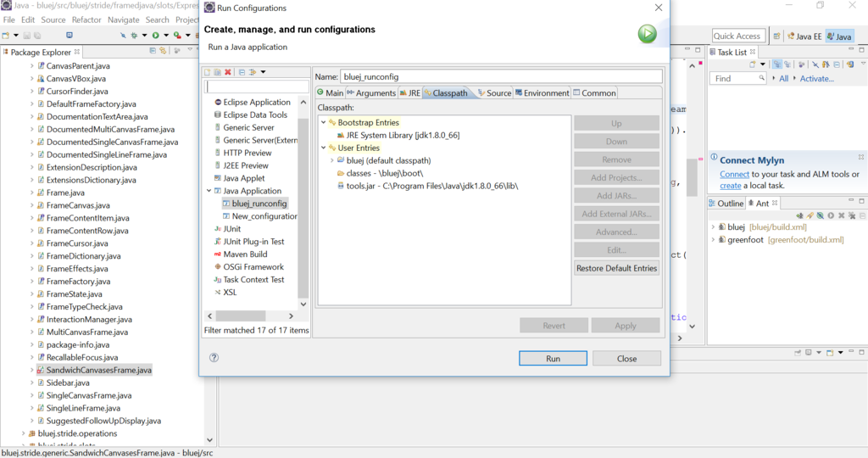Expand bluej (default classpath) entry

coord(332,160)
